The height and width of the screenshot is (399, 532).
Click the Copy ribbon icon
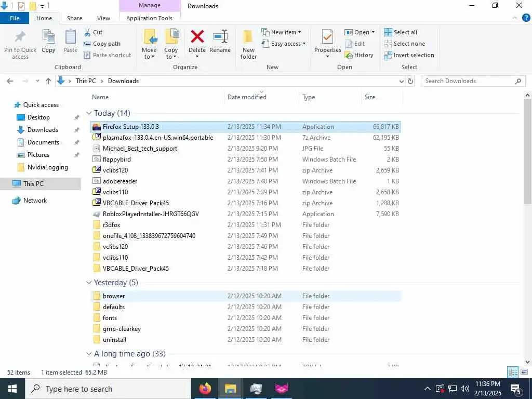pyautogui.click(x=48, y=37)
